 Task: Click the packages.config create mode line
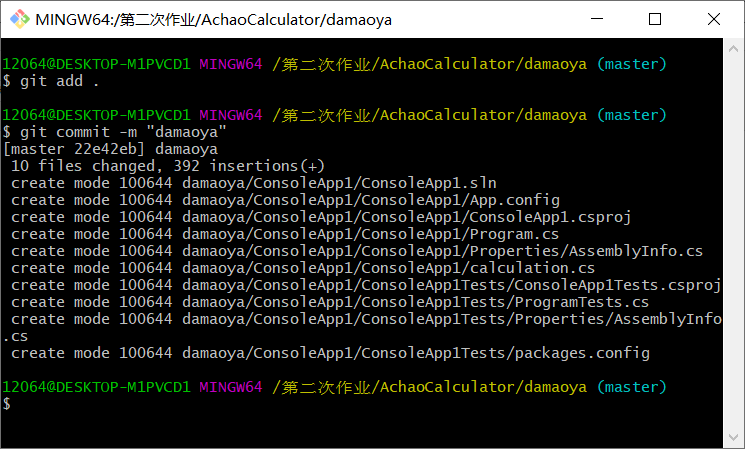(x=330, y=353)
